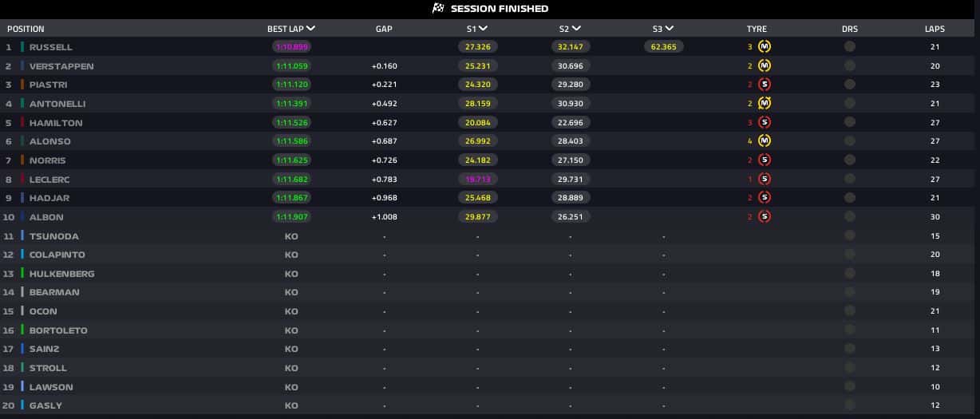Click Antonelli's S1 time 28.159
Screen dimensions: 980x419
[x=477, y=103]
